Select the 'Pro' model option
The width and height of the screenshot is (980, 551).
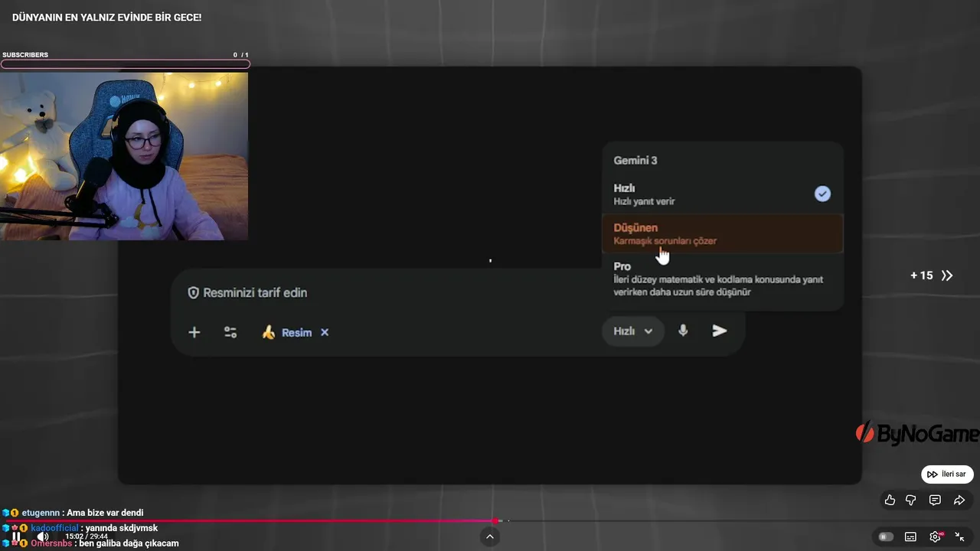tap(722, 280)
